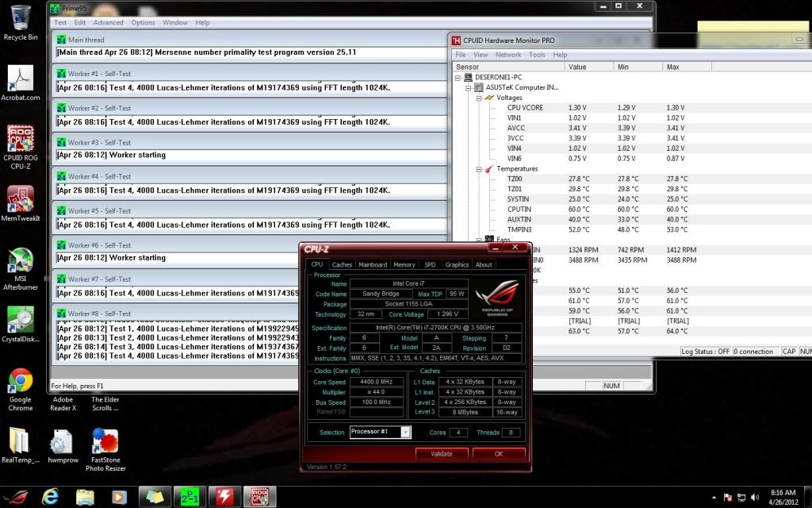Open Internet Explorer from the taskbar

tap(50, 497)
